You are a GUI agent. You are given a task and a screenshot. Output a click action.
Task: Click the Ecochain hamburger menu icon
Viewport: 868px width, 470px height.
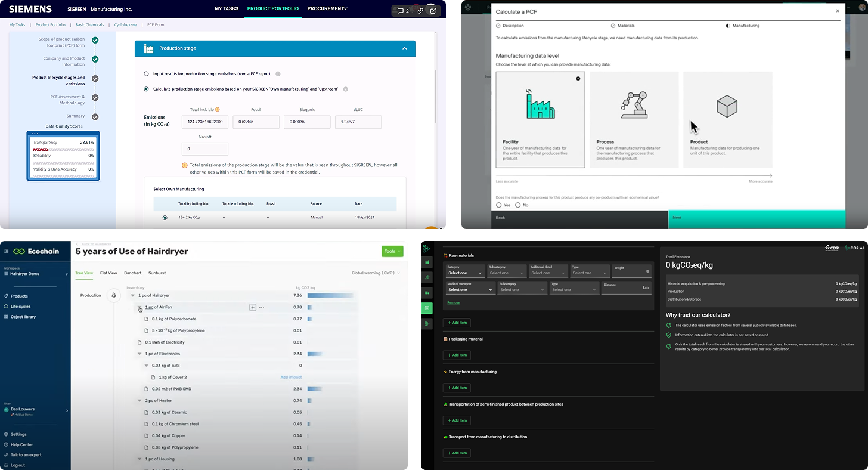tap(7, 251)
